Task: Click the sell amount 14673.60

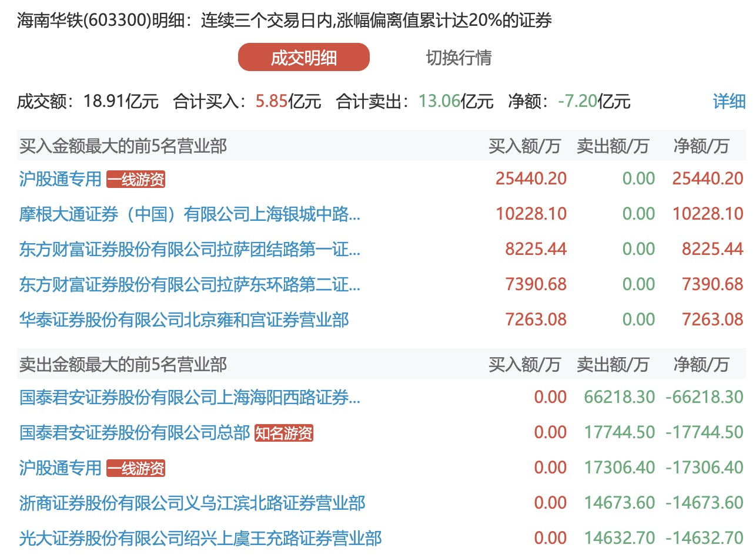Action: (620, 503)
